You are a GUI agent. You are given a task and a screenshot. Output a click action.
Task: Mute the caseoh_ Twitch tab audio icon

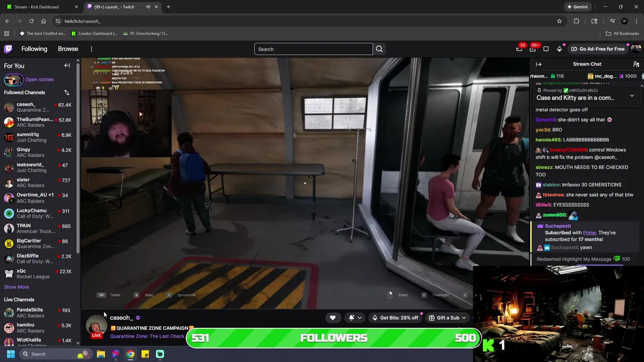pyautogui.click(x=148, y=7)
